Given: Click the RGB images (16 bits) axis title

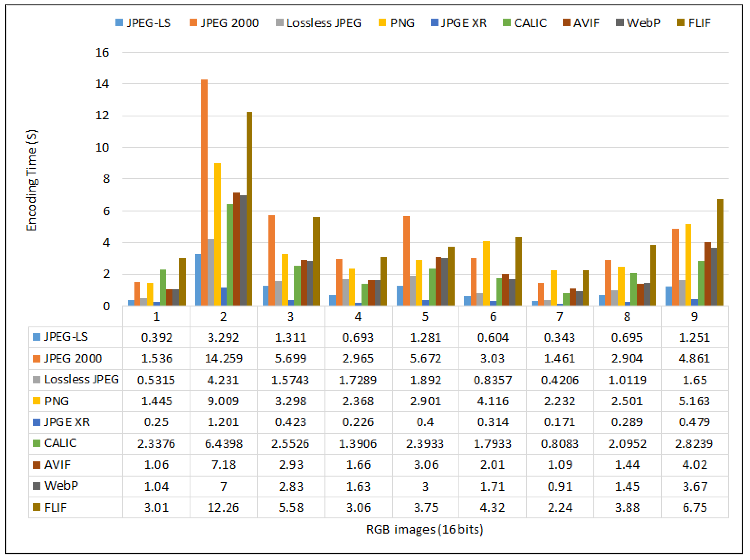Looking at the screenshot, I should click(425, 529).
